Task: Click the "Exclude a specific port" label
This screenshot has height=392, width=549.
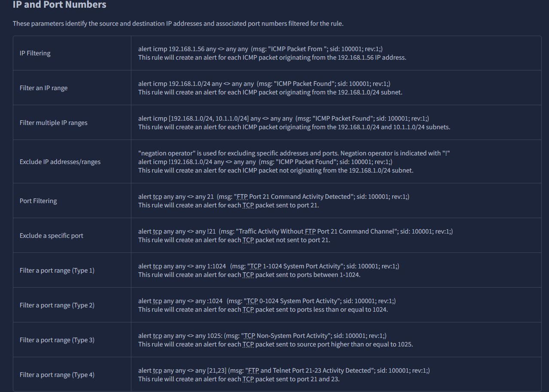Action: 52,236
